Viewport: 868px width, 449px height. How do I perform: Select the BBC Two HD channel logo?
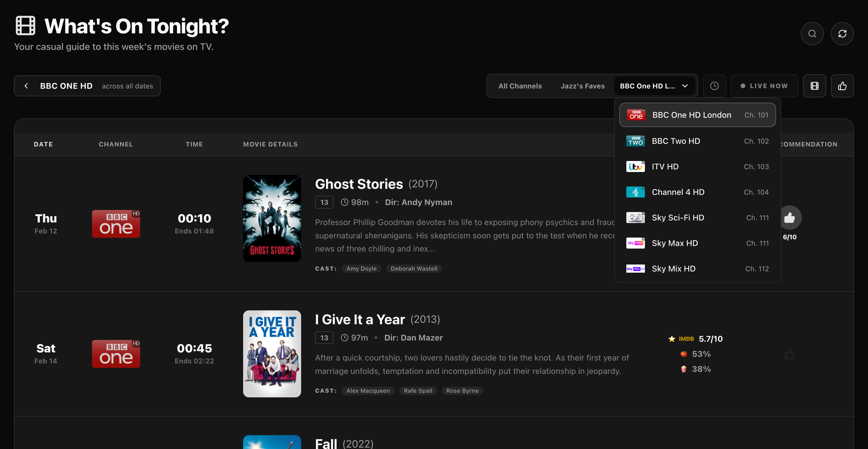[635, 141]
